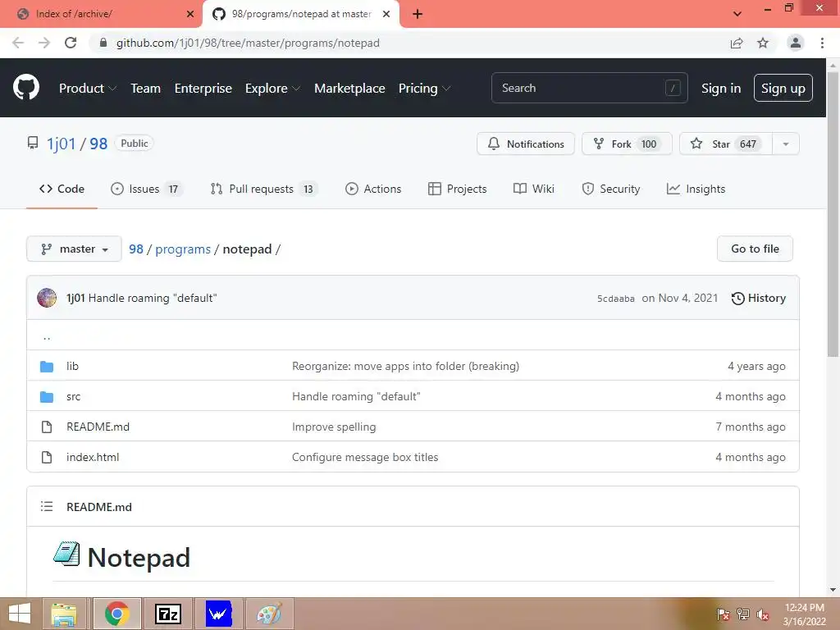Viewport: 840px width, 630px height.
Task: Open the Wiki tab
Action: 534,189
